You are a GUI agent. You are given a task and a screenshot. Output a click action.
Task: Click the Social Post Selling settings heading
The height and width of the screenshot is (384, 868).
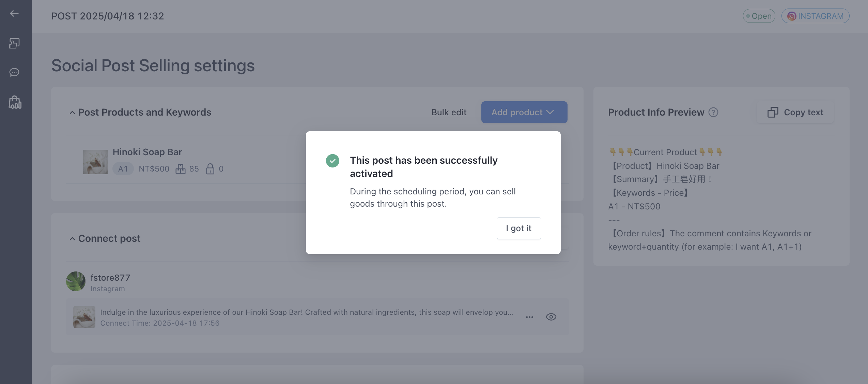[x=153, y=65]
